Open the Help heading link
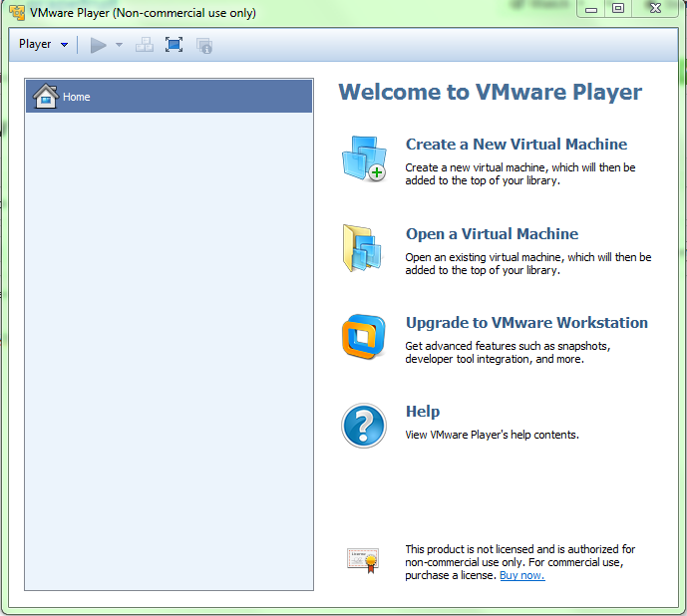This screenshot has width=687, height=616. coord(423,412)
